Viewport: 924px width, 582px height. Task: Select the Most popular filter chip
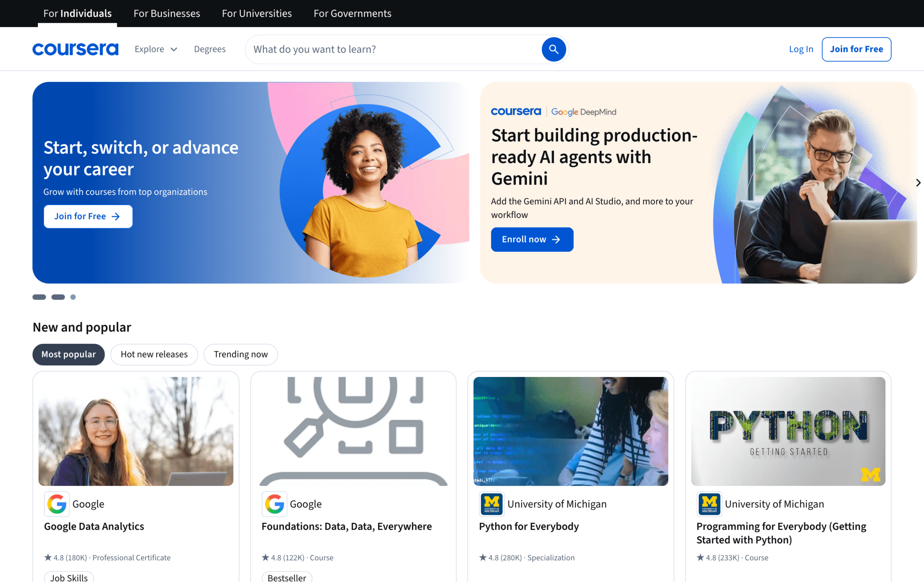(x=69, y=354)
